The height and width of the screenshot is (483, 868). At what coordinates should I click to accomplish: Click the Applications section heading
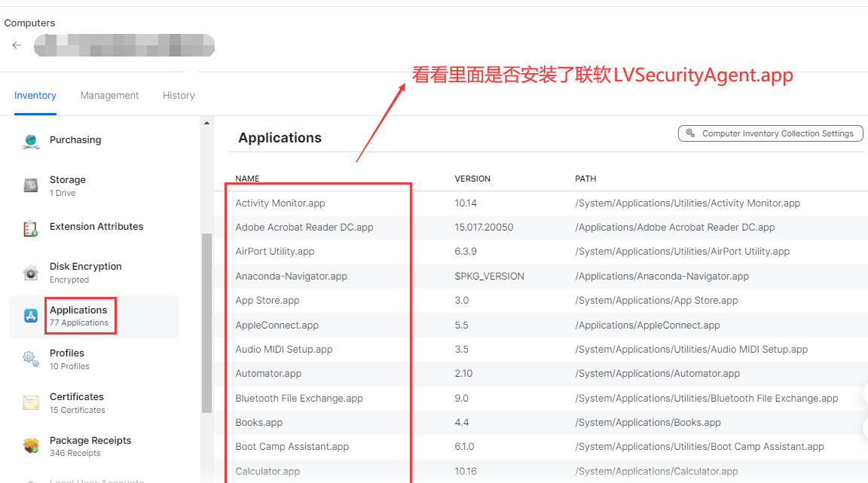[x=280, y=138]
